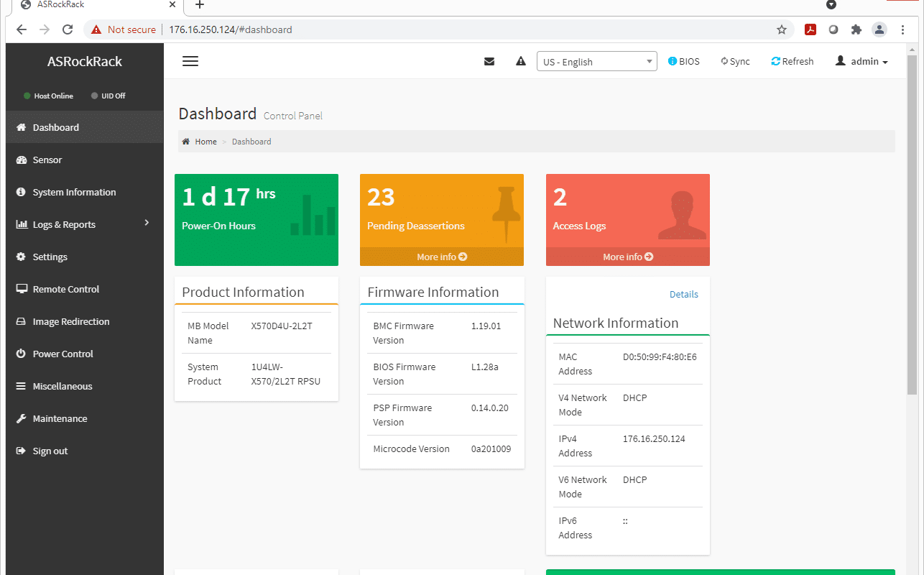Expand Logs & Reports chevron arrow

coord(147,223)
